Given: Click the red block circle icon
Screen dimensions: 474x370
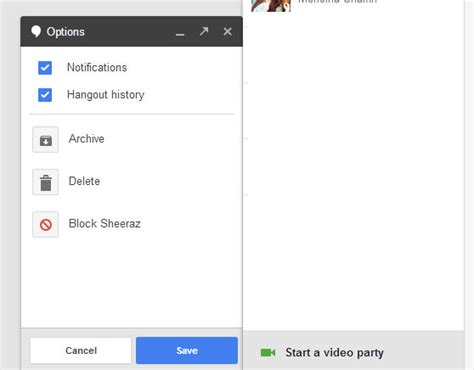Looking at the screenshot, I should [x=46, y=224].
